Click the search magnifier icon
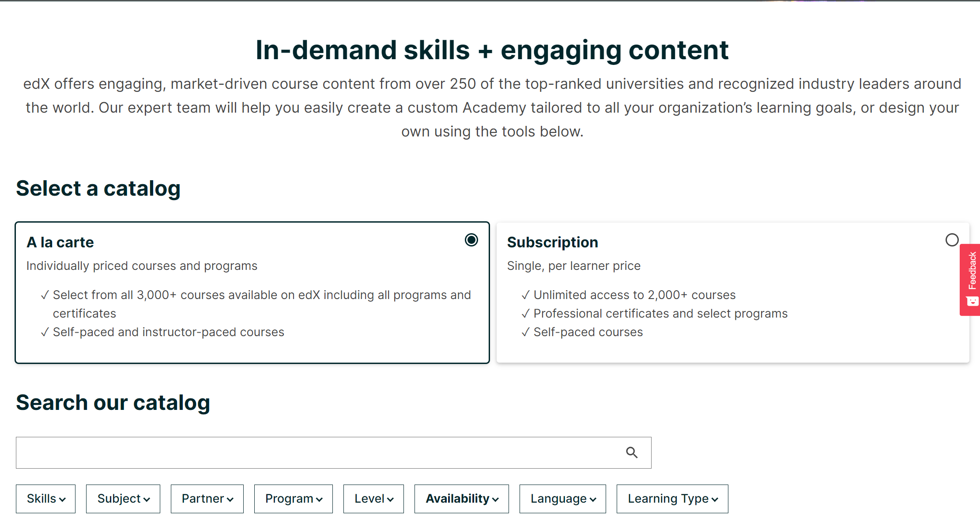 (632, 452)
